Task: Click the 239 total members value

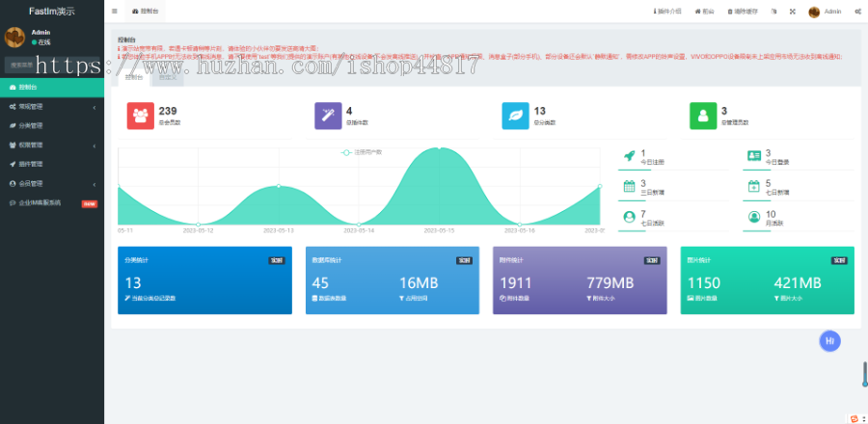Action: tap(168, 111)
